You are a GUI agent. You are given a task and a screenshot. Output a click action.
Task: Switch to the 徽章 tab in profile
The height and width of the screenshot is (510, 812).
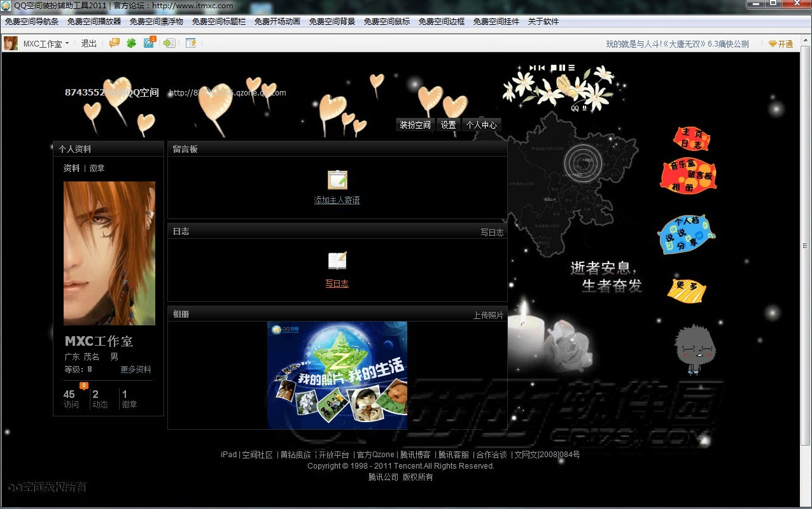(97, 168)
